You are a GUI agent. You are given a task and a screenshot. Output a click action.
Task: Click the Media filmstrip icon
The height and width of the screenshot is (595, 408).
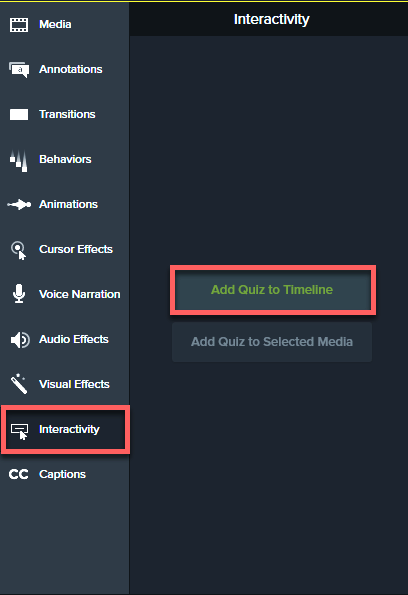click(19, 25)
